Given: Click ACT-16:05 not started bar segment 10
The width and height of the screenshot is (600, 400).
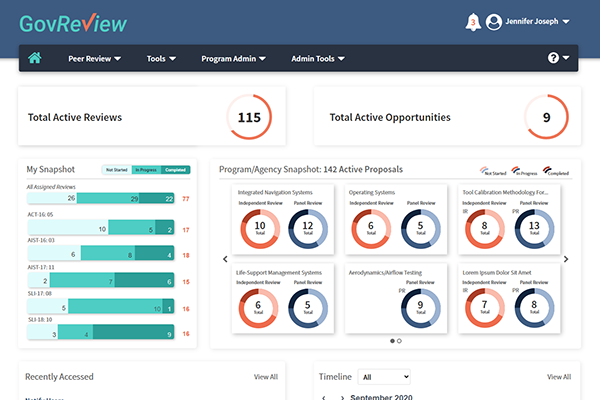Looking at the screenshot, I should point(68,227).
